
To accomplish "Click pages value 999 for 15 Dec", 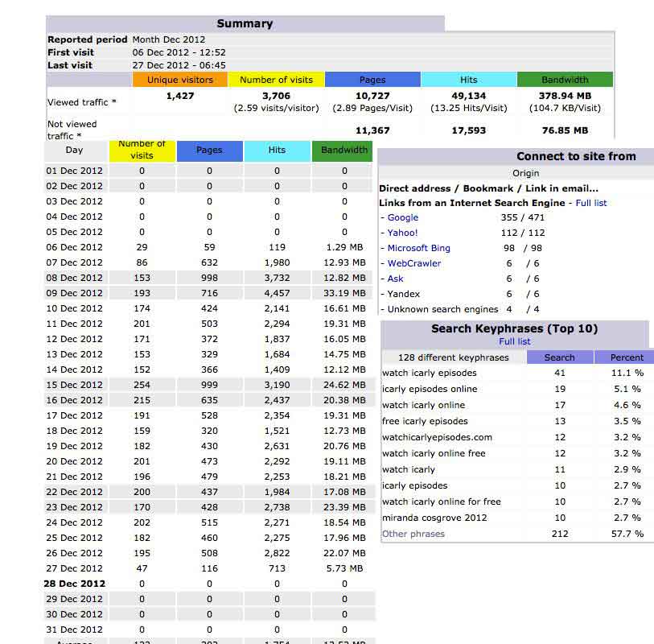I will [x=209, y=385].
